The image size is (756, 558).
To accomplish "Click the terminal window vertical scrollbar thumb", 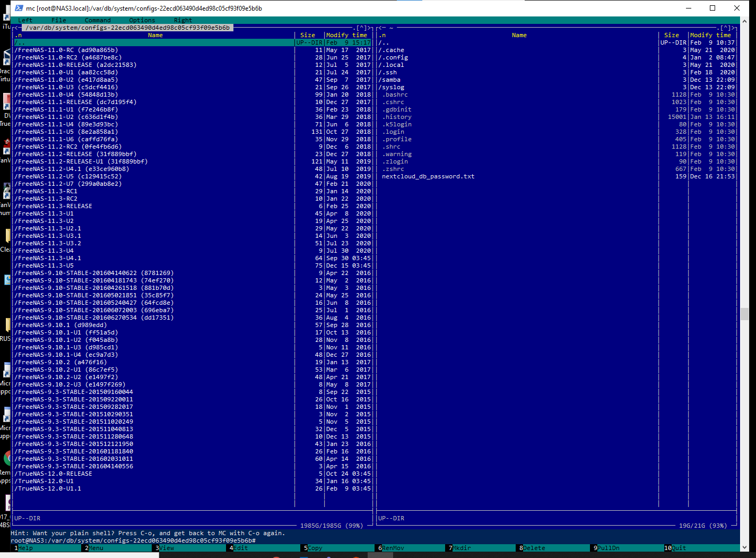I will coord(744,313).
